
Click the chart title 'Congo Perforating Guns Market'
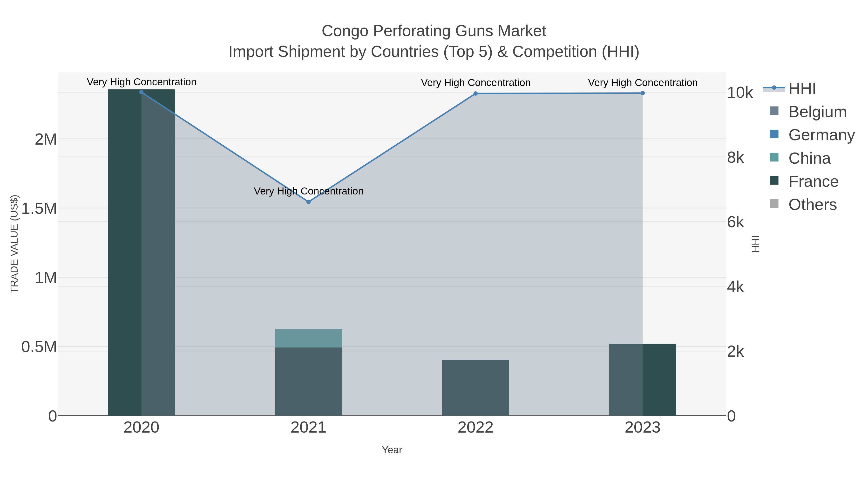click(434, 31)
